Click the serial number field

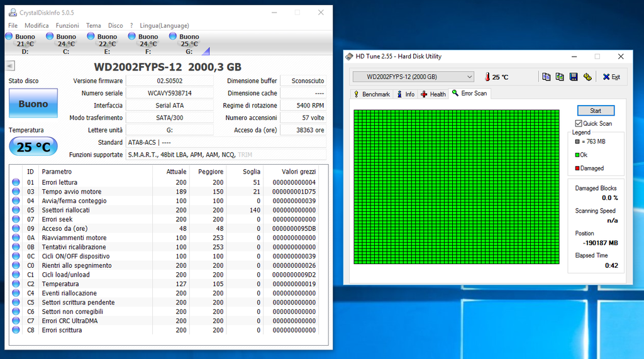tap(170, 93)
